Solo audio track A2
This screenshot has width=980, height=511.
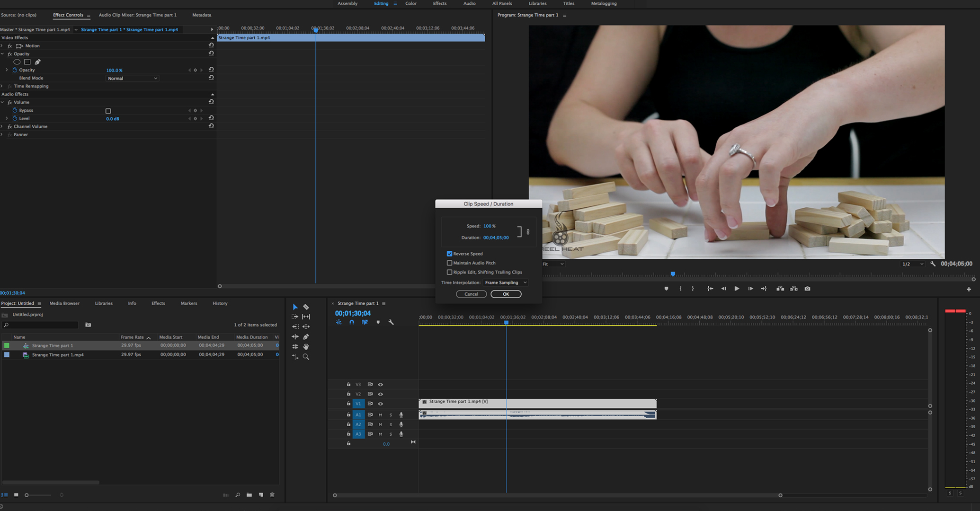pyautogui.click(x=391, y=424)
